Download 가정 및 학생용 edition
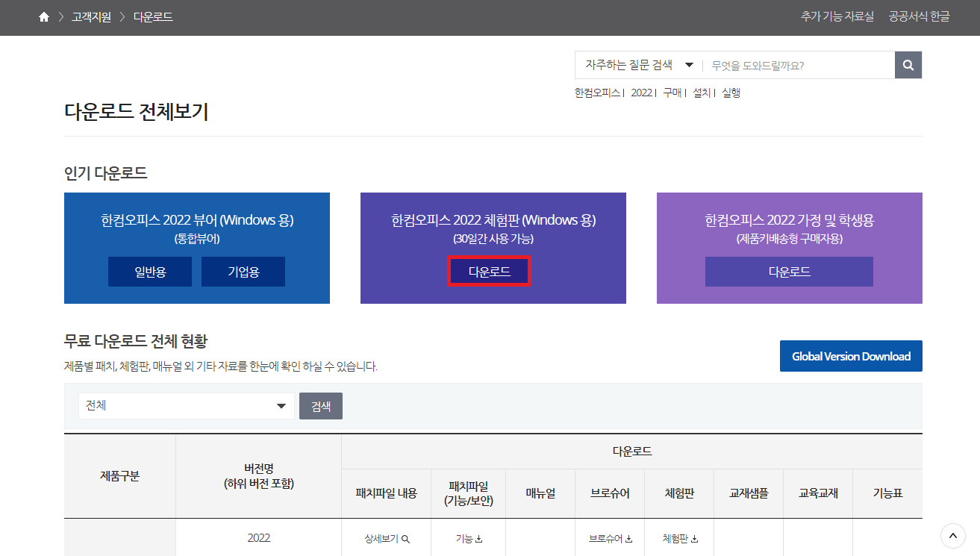 coord(789,272)
